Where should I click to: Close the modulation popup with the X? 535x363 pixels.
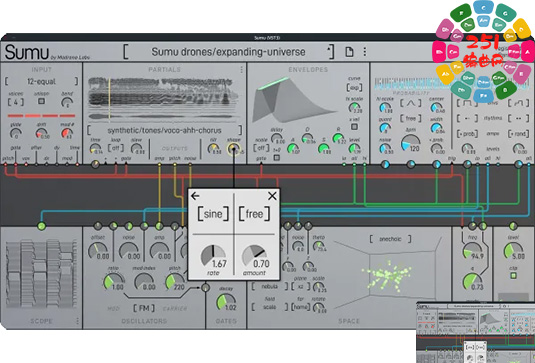[272, 196]
